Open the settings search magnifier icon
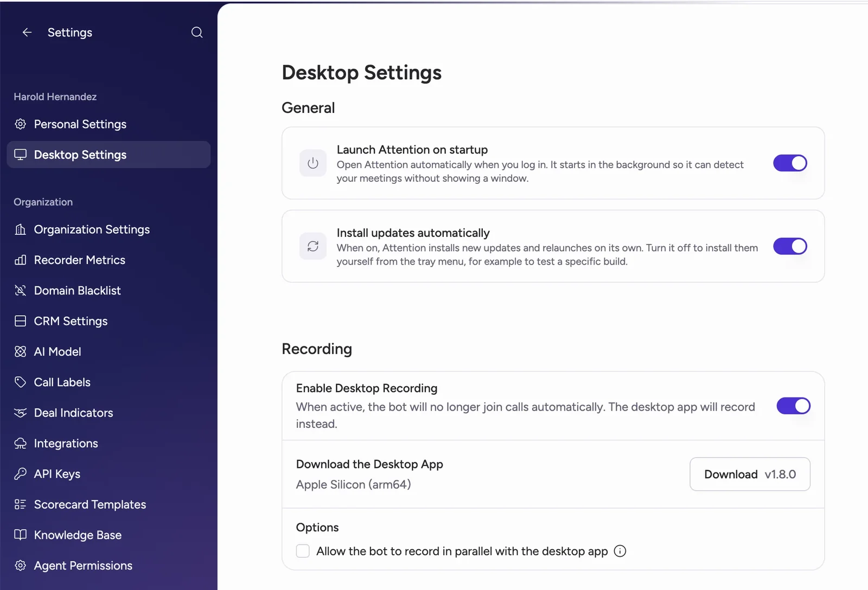This screenshot has height=590, width=868. click(197, 33)
